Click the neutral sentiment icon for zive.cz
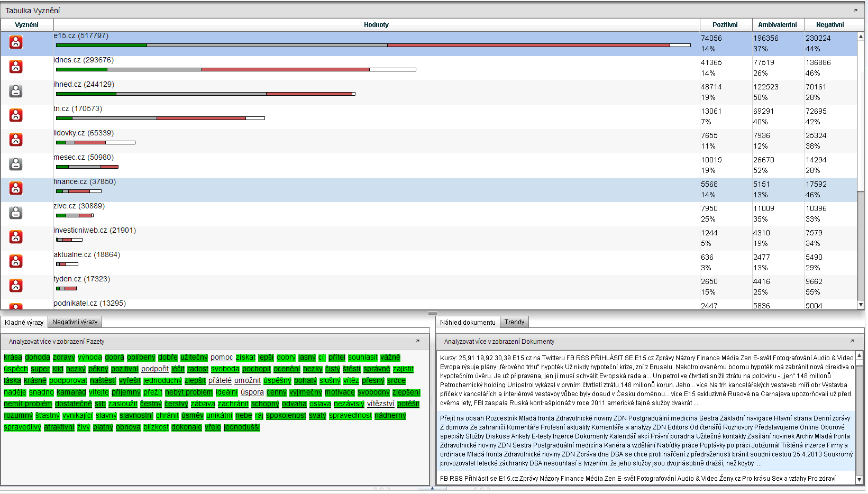The width and height of the screenshot is (868, 494). click(x=16, y=213)
